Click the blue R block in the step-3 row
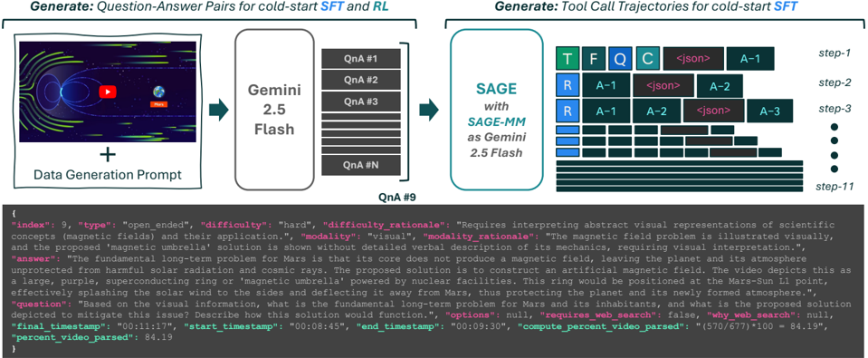This screenshot has height=358, width=868. (567, 111)
